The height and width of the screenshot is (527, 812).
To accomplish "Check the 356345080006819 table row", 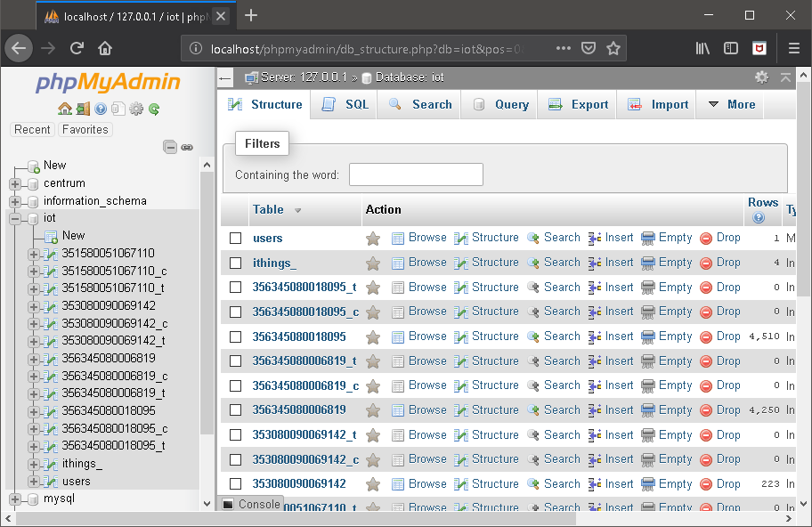I will tap(236, 410).
